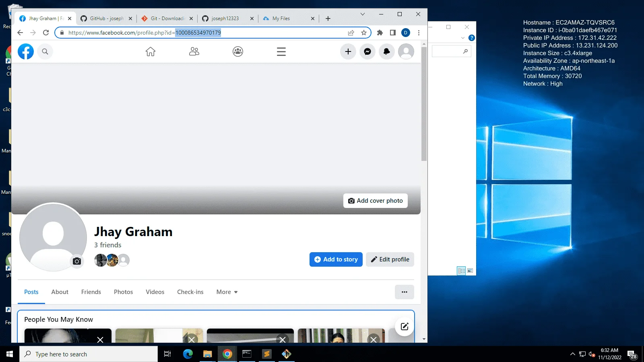644x362 pixels.
Task: Switch to details view in the Explorer window
Action: (461, 271)
